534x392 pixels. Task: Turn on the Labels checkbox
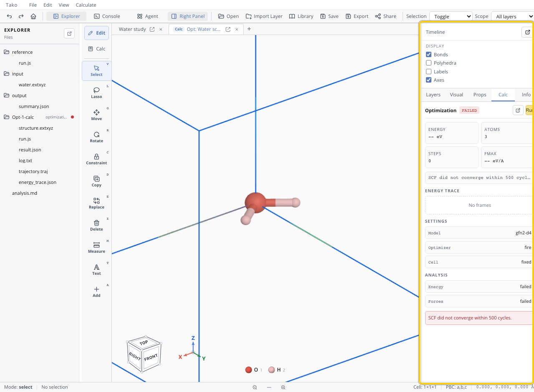(x=428, y=72)
